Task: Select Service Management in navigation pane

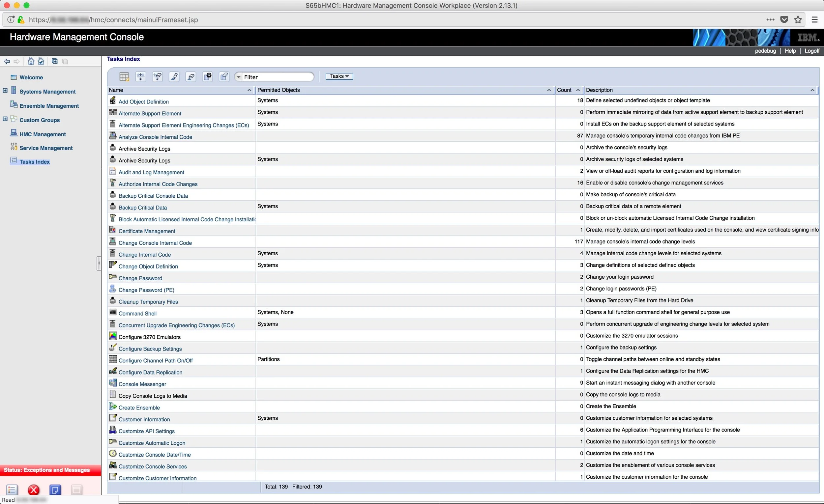Action: coord(46,148)
